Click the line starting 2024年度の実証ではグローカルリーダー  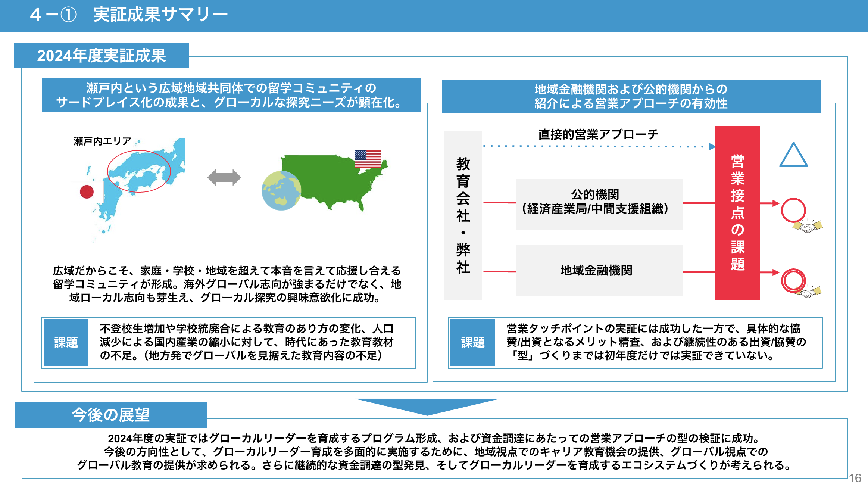pyautogui.click(x=434, y=438)
